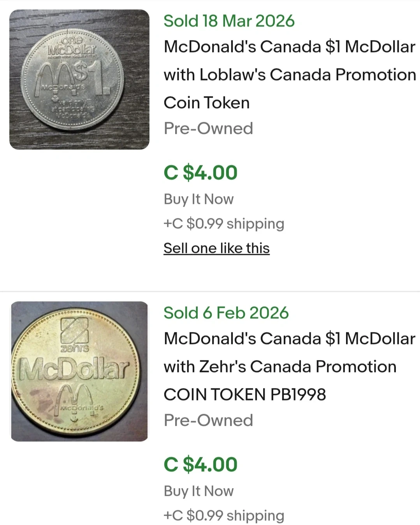Click the C $4.00 price on Zehr's listing
Image resolution: width=420 pixels, height=525 pixels.
pyautogui.click(x=200, y=464)
